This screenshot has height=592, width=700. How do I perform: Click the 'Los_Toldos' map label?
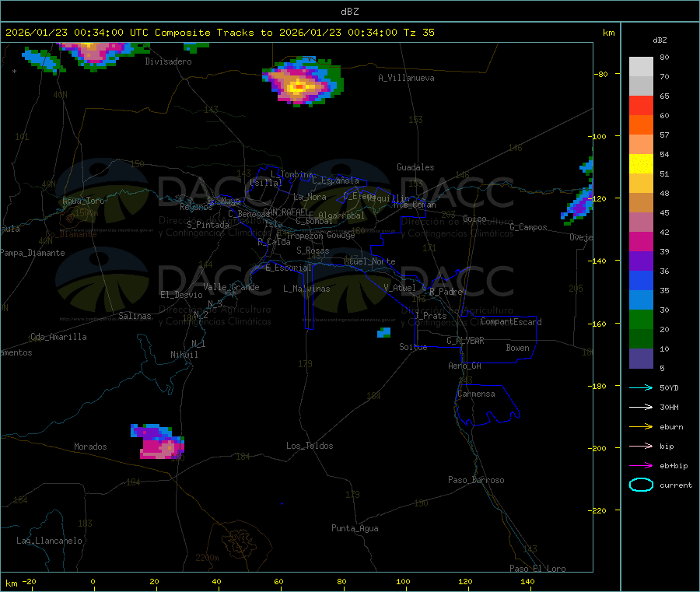pyautogui.click(x=310, y=446)
